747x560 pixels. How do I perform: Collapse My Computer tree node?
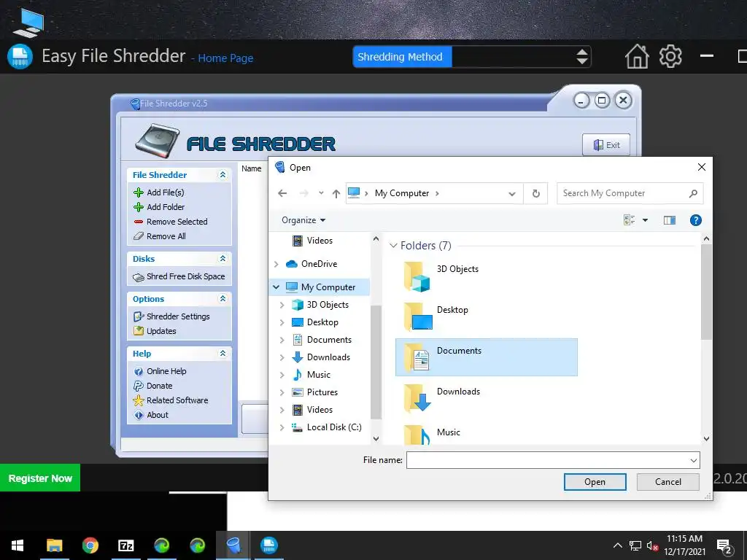point(276,287)
